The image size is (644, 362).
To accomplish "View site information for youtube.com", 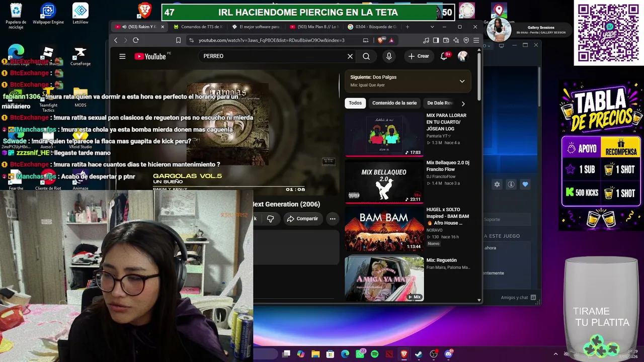I will (x=191, y=40).
